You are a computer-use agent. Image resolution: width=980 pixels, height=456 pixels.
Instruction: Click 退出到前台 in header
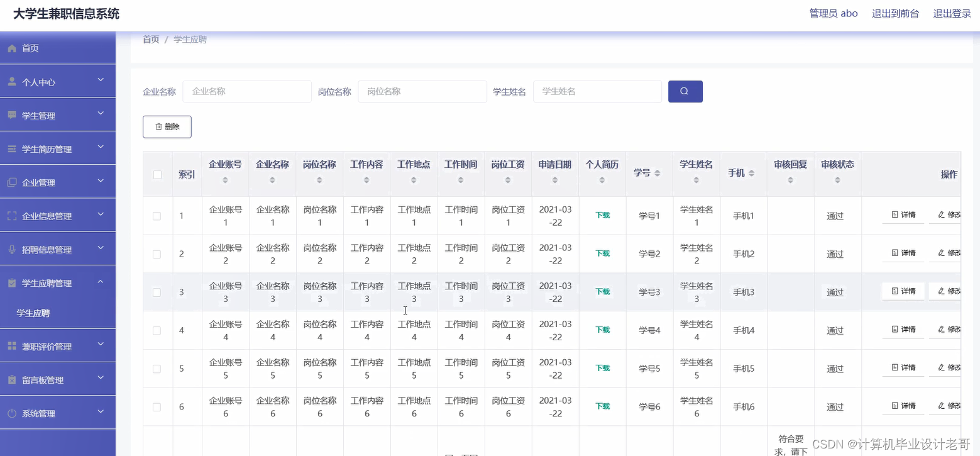pos(895,14)
